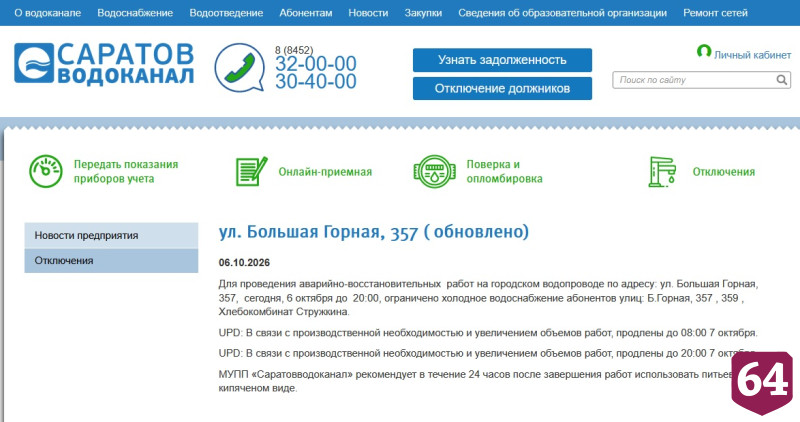800x422 pixels.
Task: Click the green phone handset icon
Action: pyautogui.click(x=239, y=67)
